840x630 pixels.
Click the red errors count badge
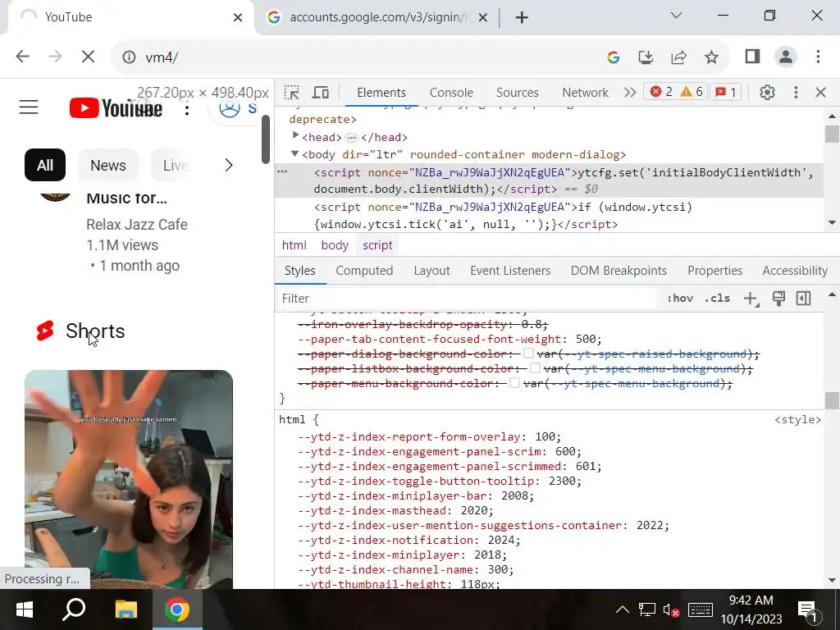pos(661,92)
